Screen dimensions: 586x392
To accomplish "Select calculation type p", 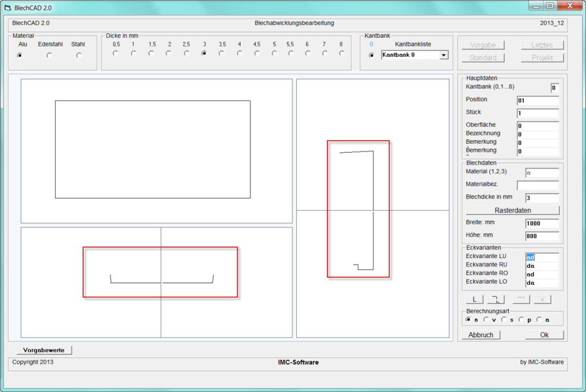I will point(521,319).
